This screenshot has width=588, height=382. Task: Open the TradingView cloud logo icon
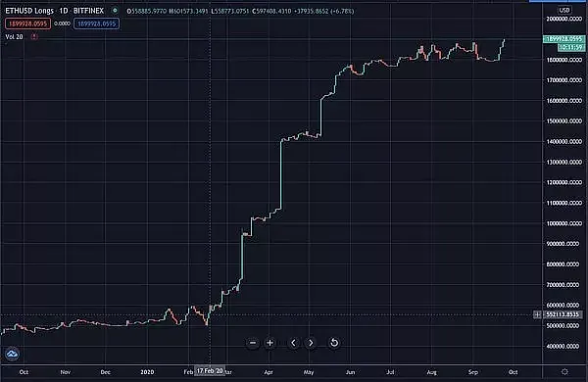12,354
